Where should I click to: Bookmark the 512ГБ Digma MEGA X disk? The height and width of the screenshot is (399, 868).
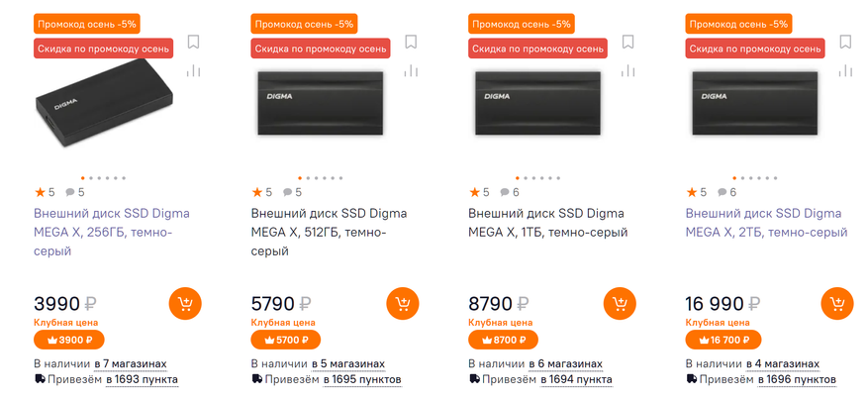pyautogui.click(x=411, y=42)
